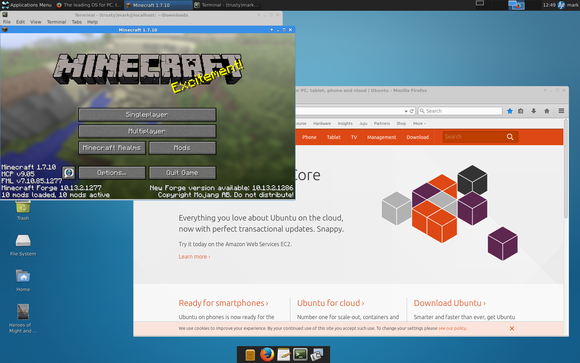Viewport: 580px width, 363px height.
Task: Open the Trash desktop icon
Action: pos(23,210)
